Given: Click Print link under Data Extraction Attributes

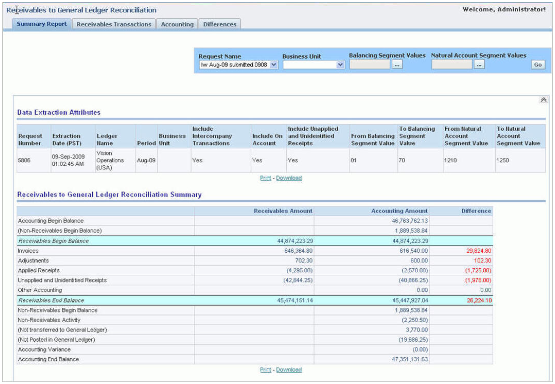Looking at the screenshot, I should 265,178.
